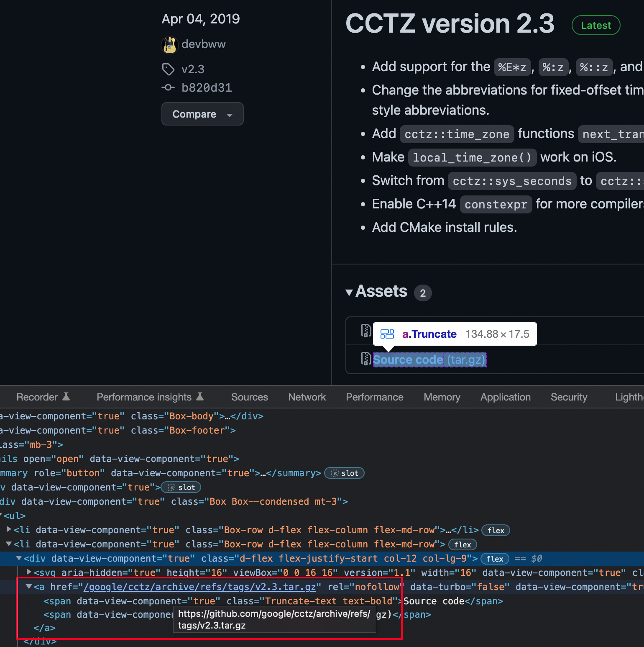Click the slot badge after data-view-component div
Image resolution: width=644 pixels, height=647 pixels.
(x=181, y=487)
